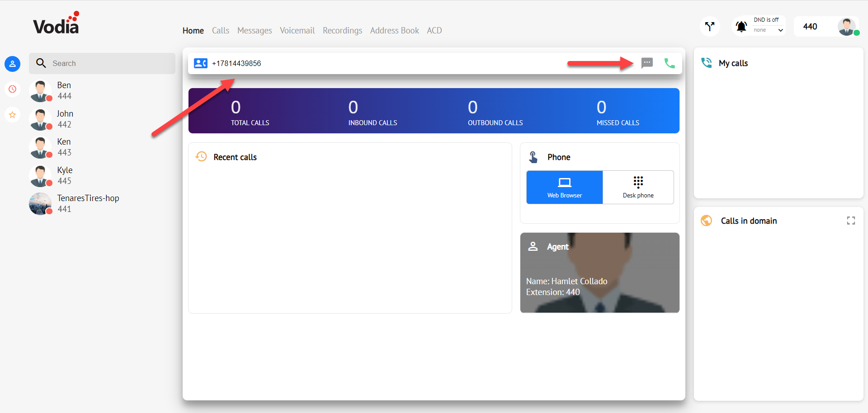Image resolution: width=868 pixels, height=413 pixels.
Task: Select TenaresTires-hop avatar picture
Action: pyautogui.click(x=40, y=204)
